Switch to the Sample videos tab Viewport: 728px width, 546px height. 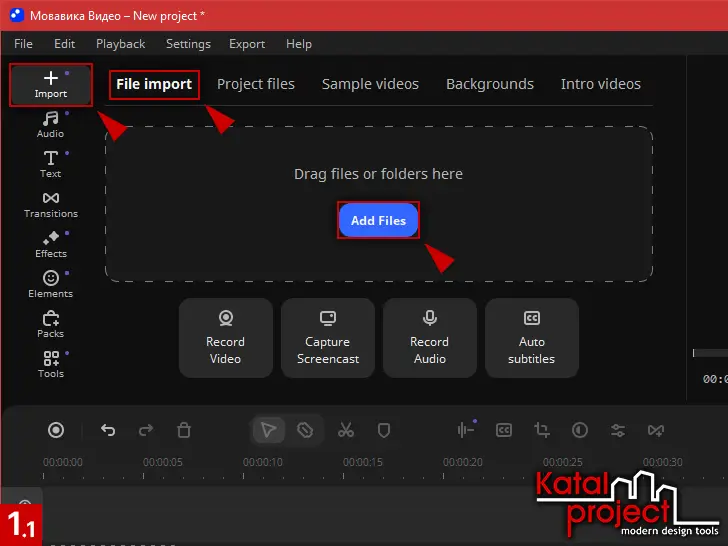coord(370,84)
